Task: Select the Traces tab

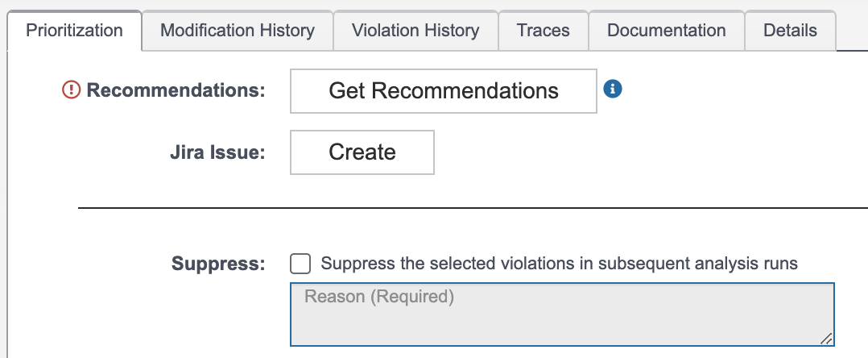Action: coord(543,31)
